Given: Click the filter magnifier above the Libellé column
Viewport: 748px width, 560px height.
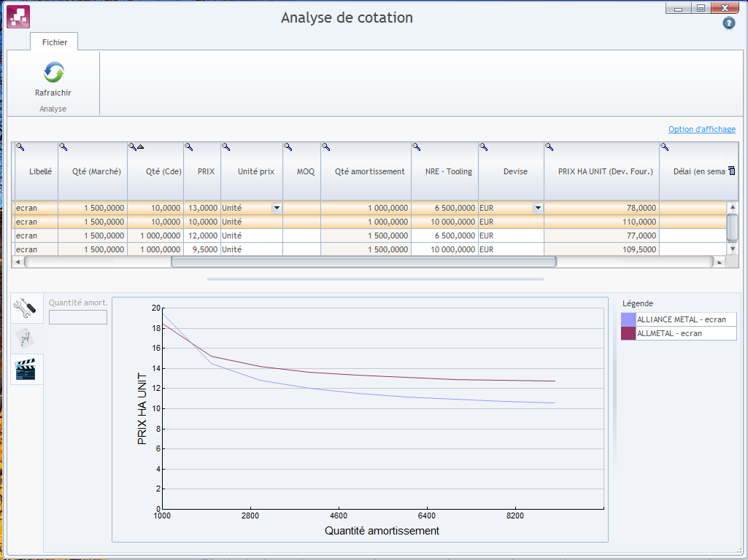Looking at the screenshot, I should coord(20,147).
